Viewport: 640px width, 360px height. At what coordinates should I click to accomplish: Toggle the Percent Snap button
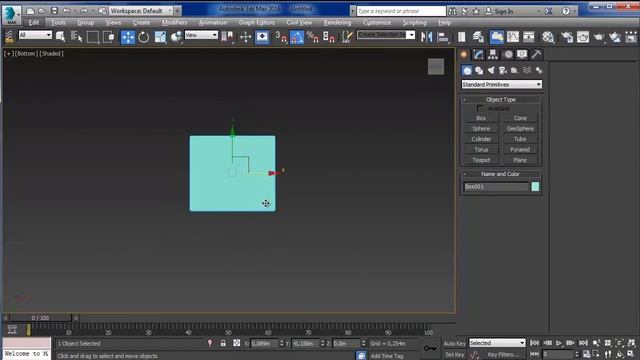point(313,37)
